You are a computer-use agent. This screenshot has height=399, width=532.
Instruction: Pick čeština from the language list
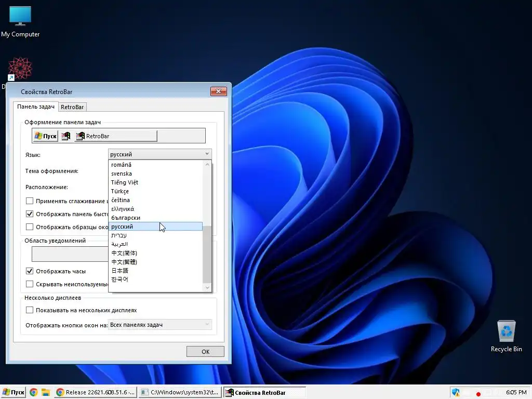point(155,200)
